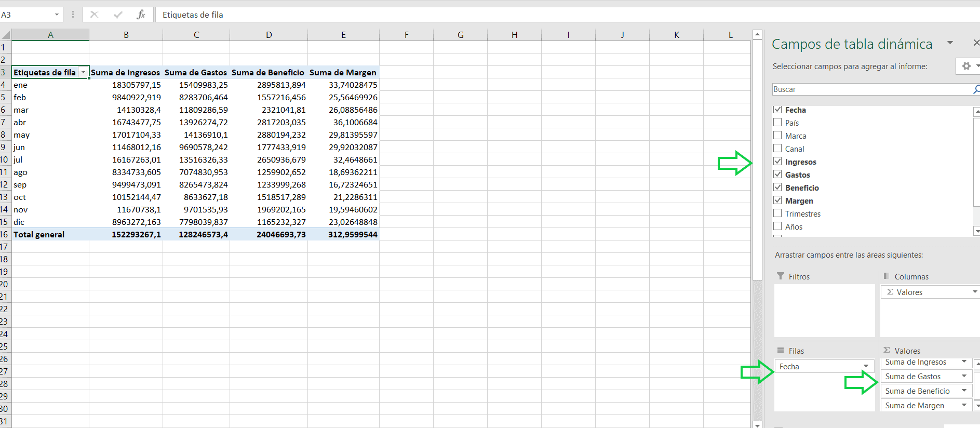Select column B header
This screenshot has width=980, height=428.
126,35
